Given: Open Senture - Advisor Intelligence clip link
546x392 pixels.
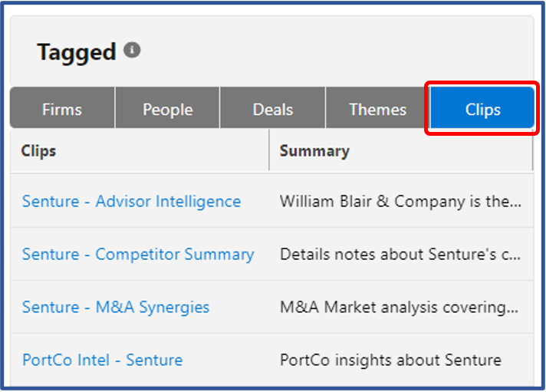Looking at the screenshot, I should (131, 202).
